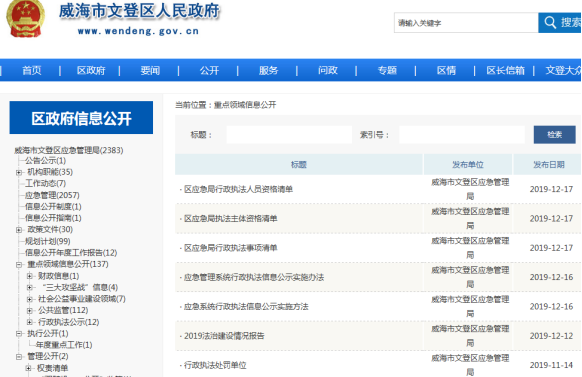Open the 区政府 navigation tab
Viewport: 582px width, 377px height.
click(91, 70)
